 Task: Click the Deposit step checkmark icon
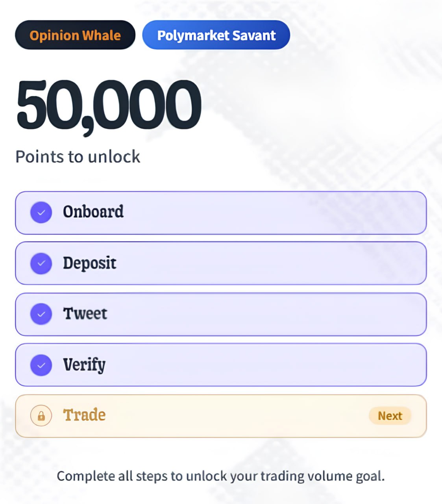(x=41, y=263)
